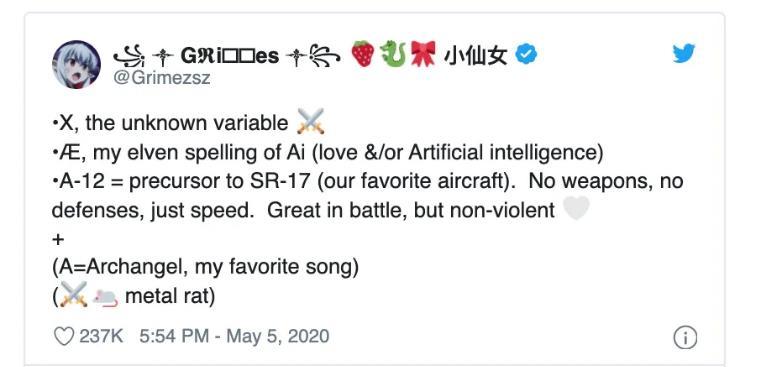Click the 'metal rat' text
761x367 pixels.
170,296
